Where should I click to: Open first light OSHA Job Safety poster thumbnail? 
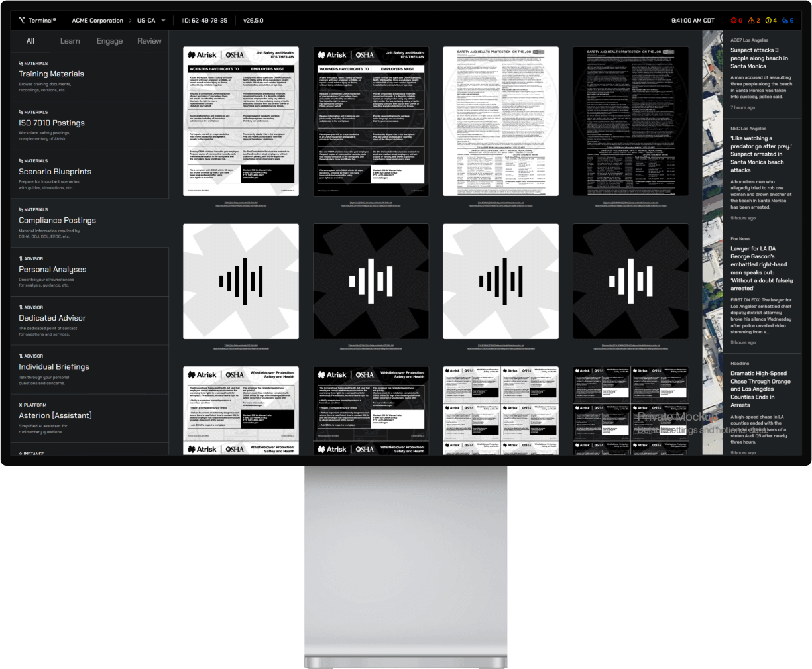241,121
